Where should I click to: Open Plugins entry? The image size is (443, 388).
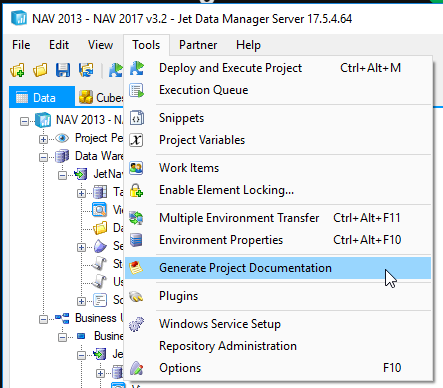pos(278,296)
